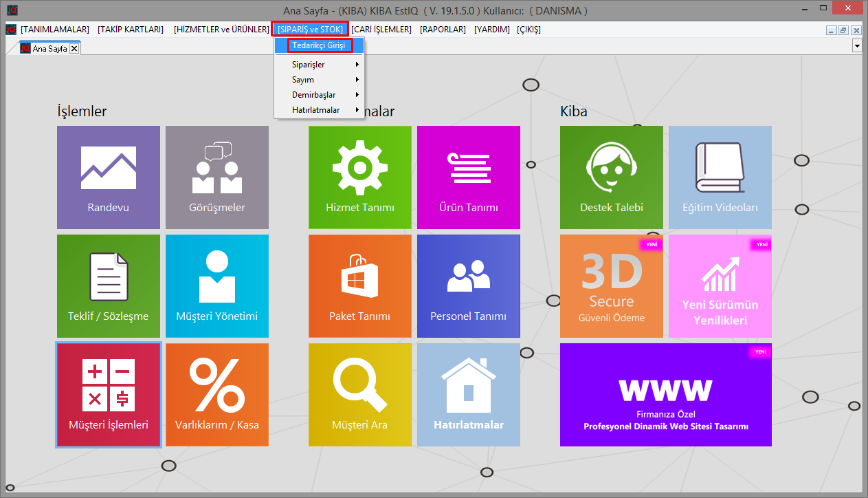Click the Müşteri Ara magnifier tile
This screenshot has width=868, height=498.
360,395
